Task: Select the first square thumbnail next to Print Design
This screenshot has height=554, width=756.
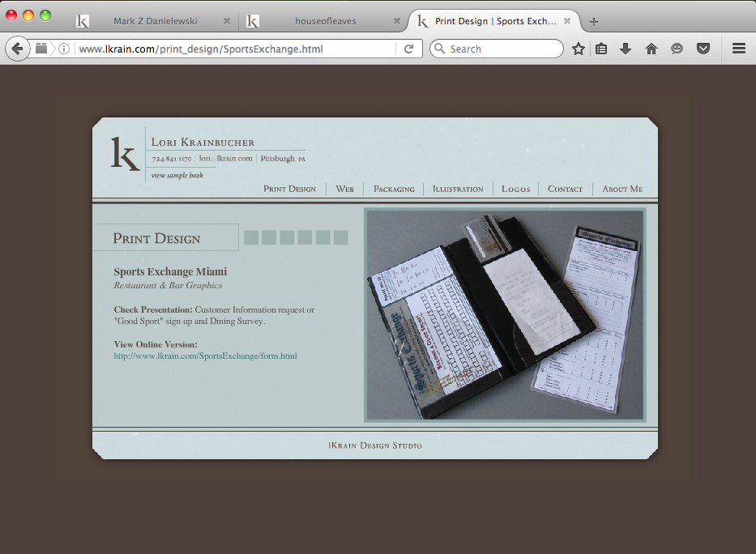Action: pos(251,237)
